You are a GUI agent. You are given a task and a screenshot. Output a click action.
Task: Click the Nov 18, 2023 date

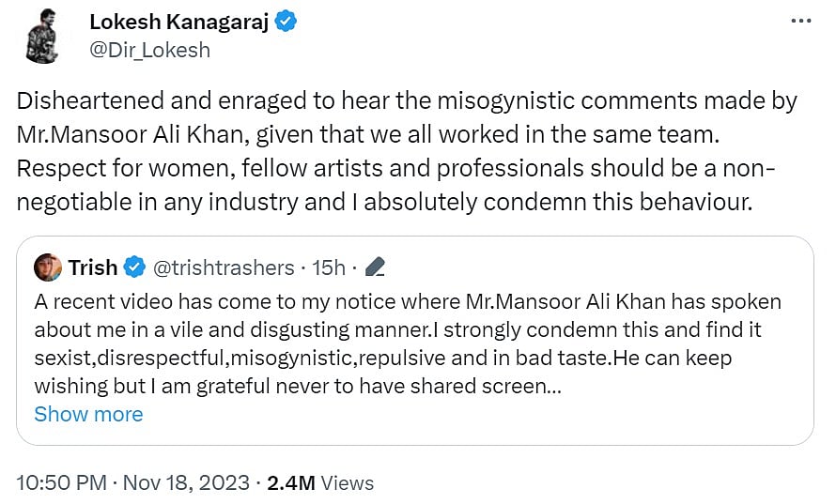188,483
